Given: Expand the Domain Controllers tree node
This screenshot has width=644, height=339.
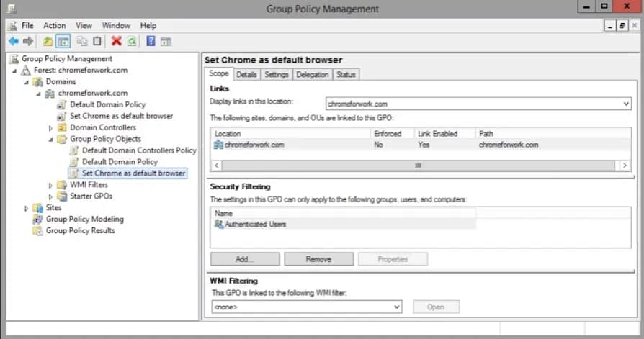Looking at the screenshot, I should (x=50, y=127).
